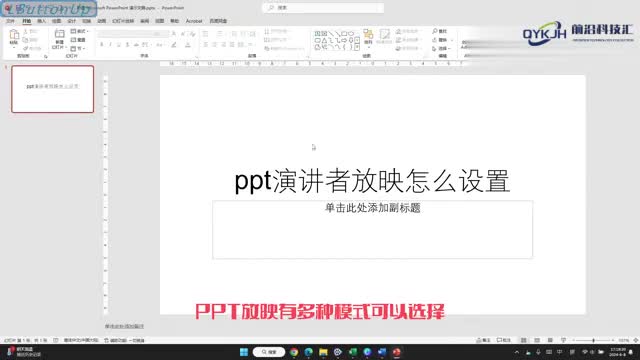Show hidden system tray icons chevron

(x=517, y=352)
